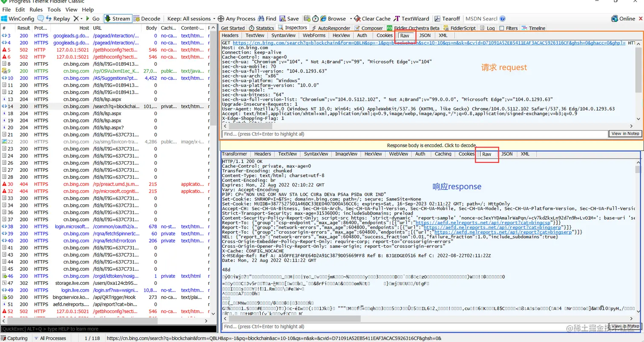644x342 pixels.
Task: Click the timer stopwatch icon
Action: 315,19
